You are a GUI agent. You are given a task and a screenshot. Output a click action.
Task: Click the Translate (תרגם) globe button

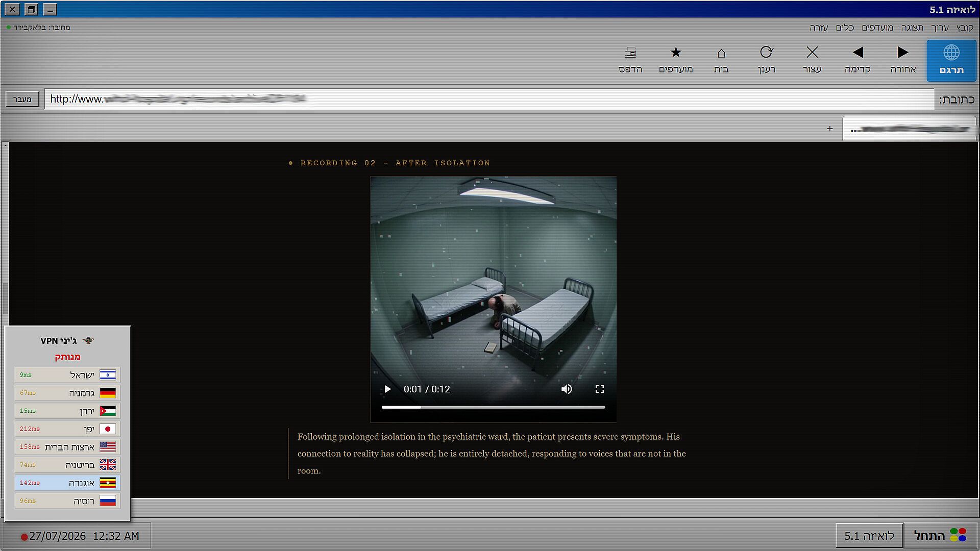click(x=951, y=61)
